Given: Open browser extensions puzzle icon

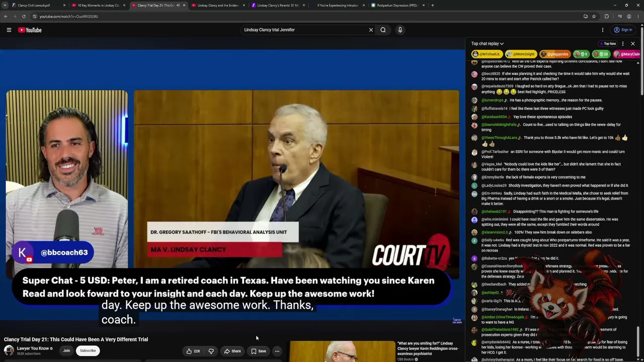Looking at the screenshot, I should pos(607,17).
